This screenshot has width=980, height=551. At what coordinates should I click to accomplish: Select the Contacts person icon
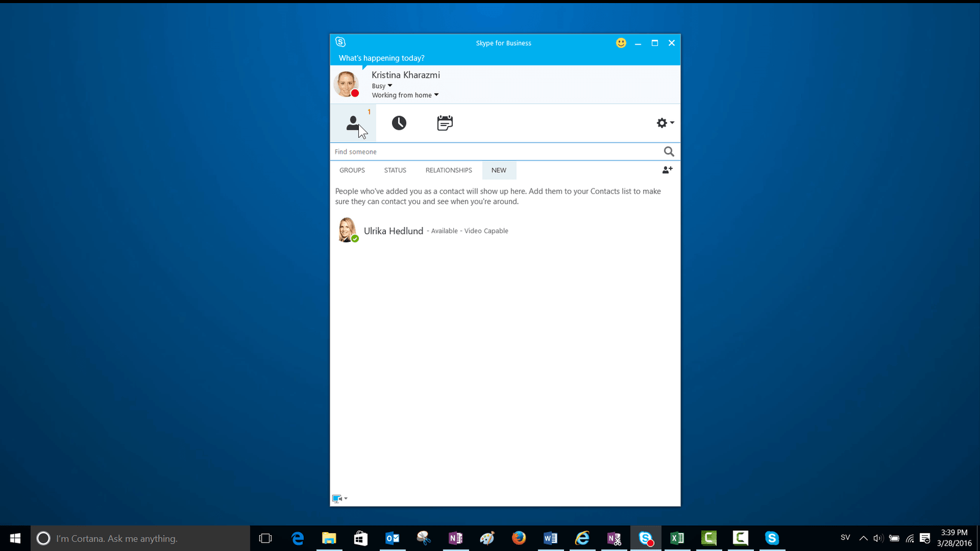click(353, 123)
